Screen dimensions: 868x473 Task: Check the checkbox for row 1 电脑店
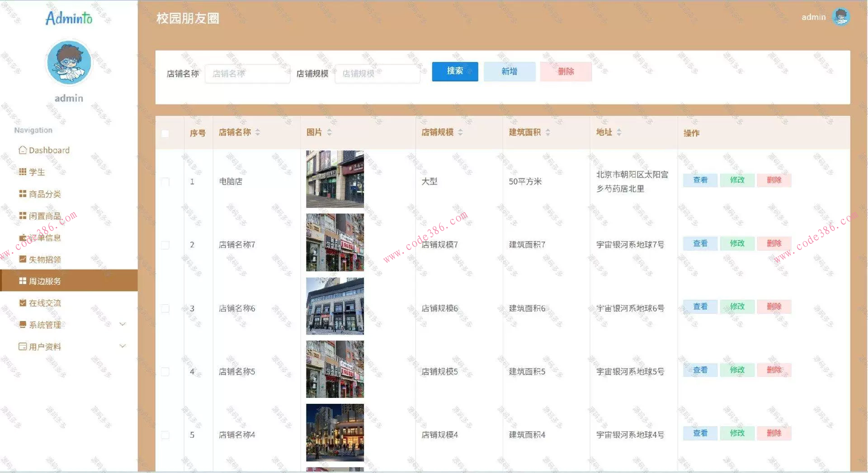165,182
